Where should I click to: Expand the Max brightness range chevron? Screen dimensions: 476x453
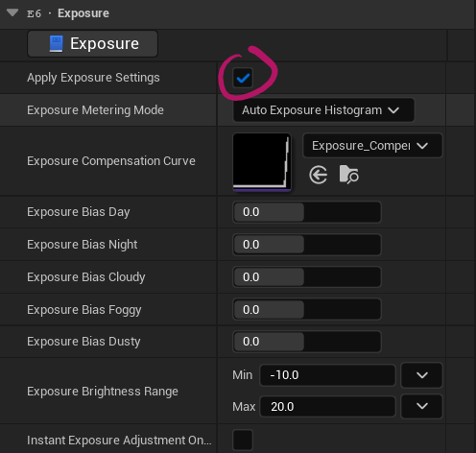tap(421, 406)
